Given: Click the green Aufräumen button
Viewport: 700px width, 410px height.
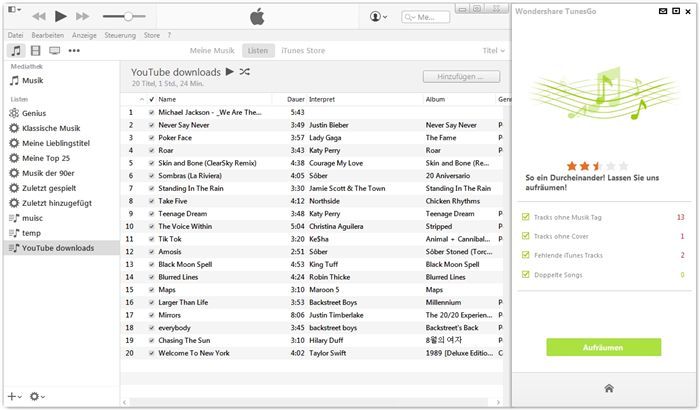Looking at the screenshot, I should pos(604,347).
